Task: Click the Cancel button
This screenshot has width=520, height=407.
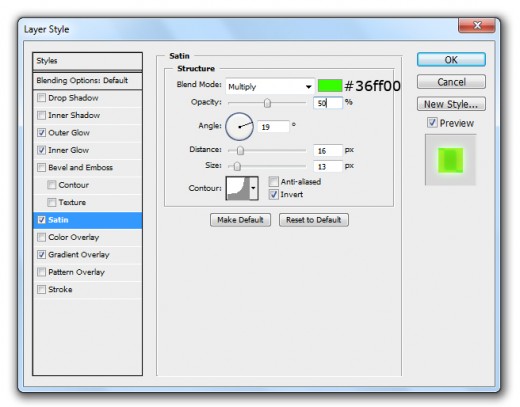Action: [x=451, y=82]
